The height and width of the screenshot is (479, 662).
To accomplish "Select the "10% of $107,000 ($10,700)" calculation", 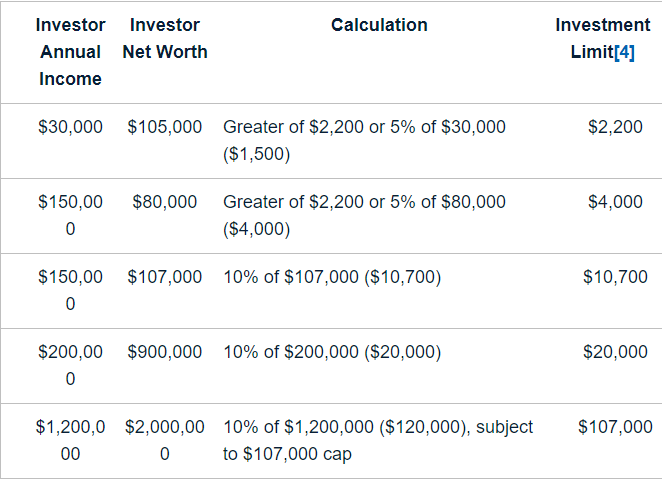I will [332, 277].
